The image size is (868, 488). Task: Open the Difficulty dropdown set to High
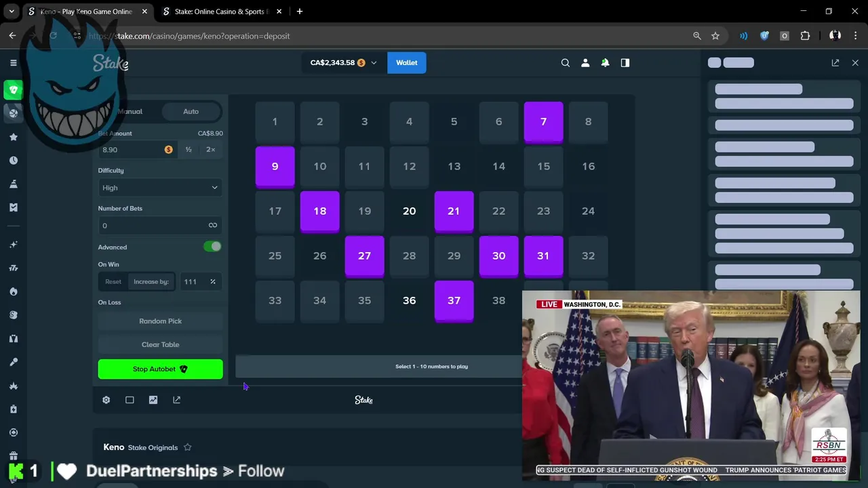(160, 188)
